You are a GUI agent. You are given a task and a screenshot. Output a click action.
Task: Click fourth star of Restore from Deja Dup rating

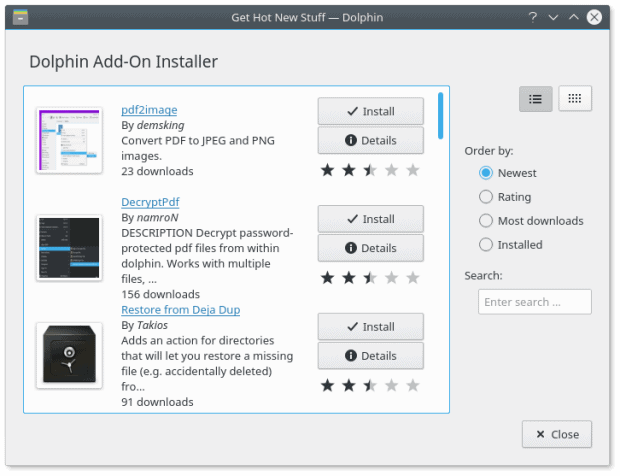[x=391, y=385]
